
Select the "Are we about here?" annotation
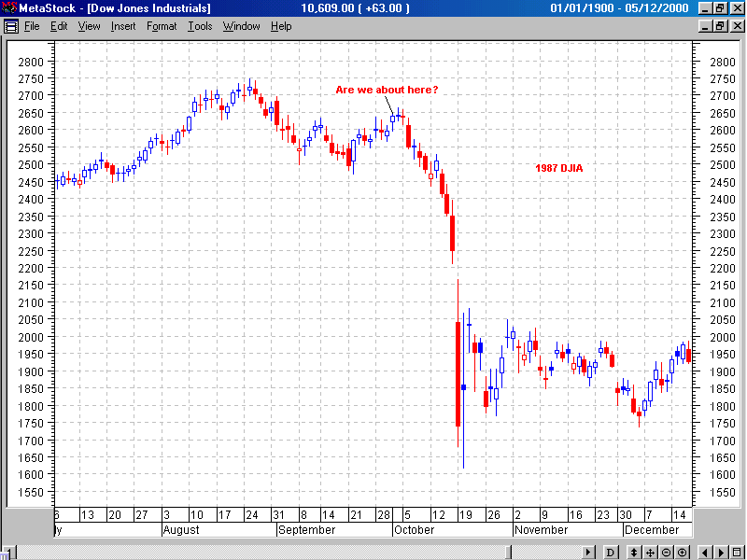click(x=387, y=90)
